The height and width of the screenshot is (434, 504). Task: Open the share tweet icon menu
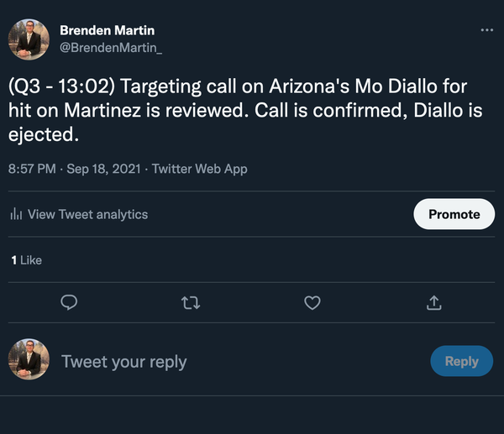coord(433,302)
